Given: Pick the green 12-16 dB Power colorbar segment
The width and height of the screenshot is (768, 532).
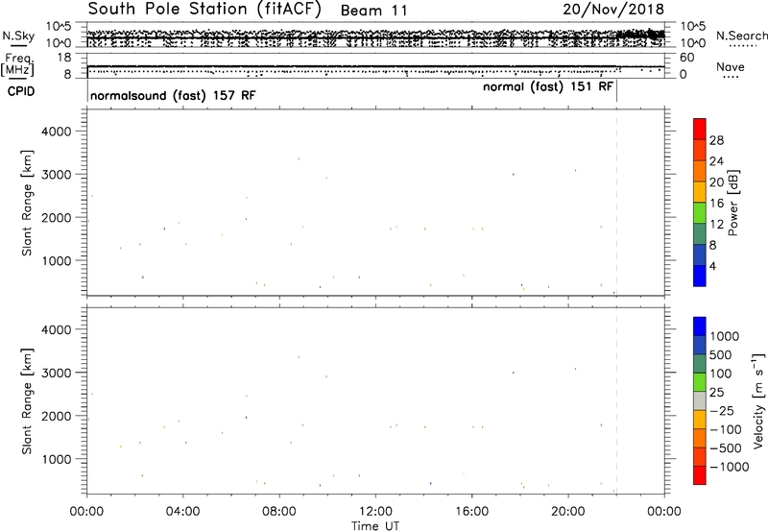Looking at the screenshot, I should coord(700,213).
